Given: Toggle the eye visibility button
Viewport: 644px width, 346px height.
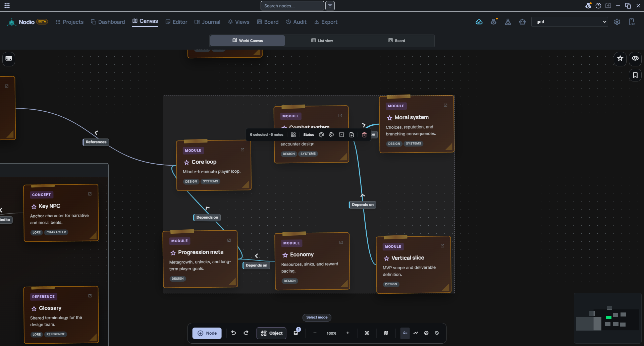Looking at the screenshot, I should pos(635,59).
